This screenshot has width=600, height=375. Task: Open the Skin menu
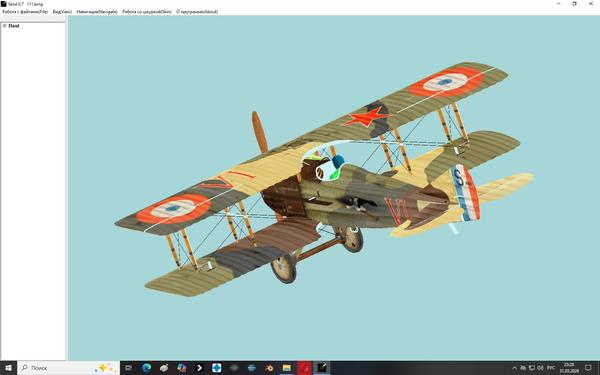coord(147,12)
